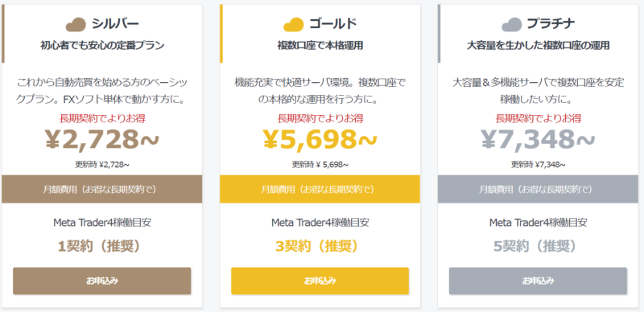Click the yellow 月額費用 banner in Gold
The height and width of the screenshot is (312, 644).
pos(320,189)
